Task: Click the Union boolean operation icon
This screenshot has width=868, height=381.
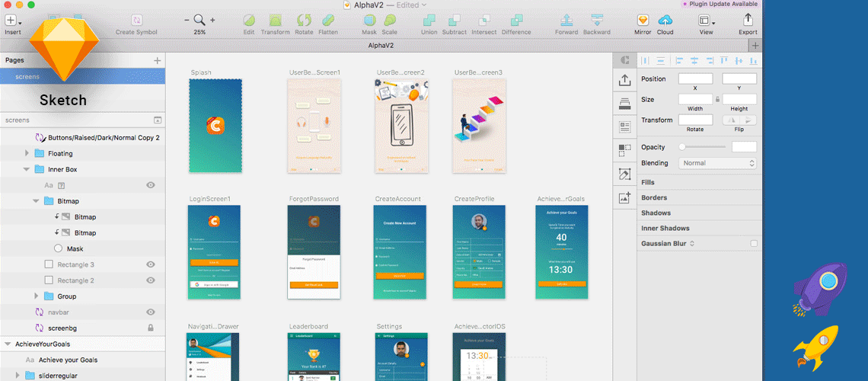Action: [429, 21]
